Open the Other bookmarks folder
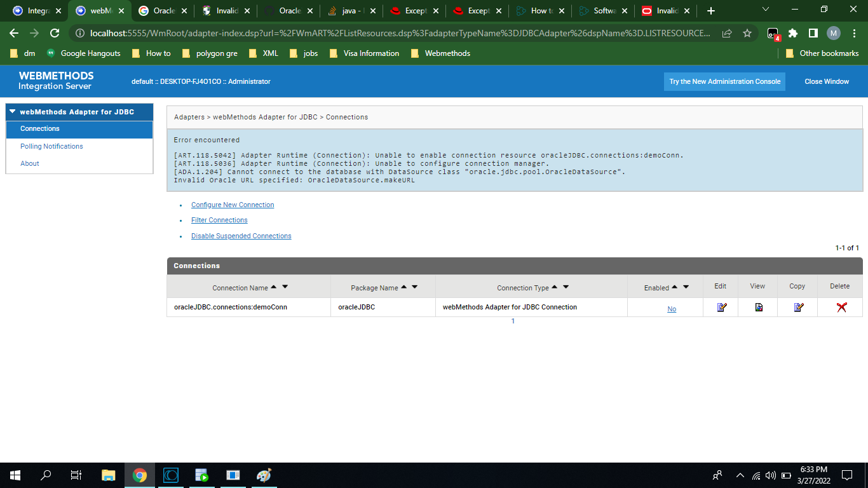This screenshot has height=488, width=868. tap(822, 53)
